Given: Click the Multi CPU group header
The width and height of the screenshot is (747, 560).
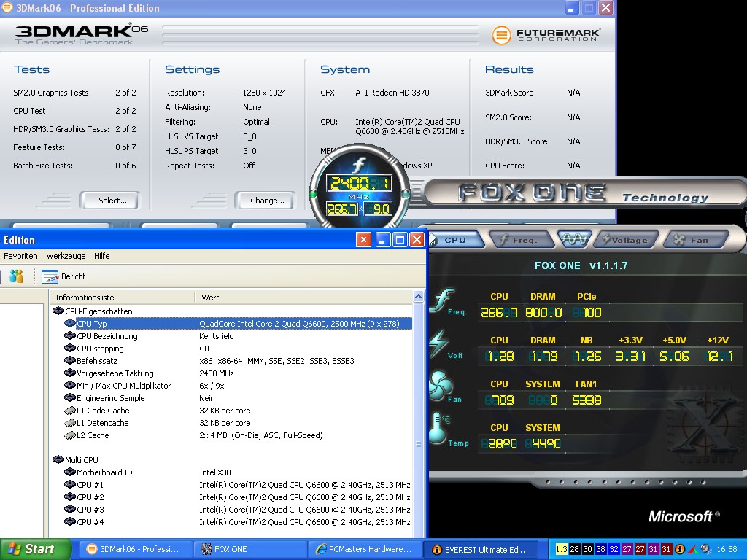Looking at the screenshot, I should tap(75, 459).
